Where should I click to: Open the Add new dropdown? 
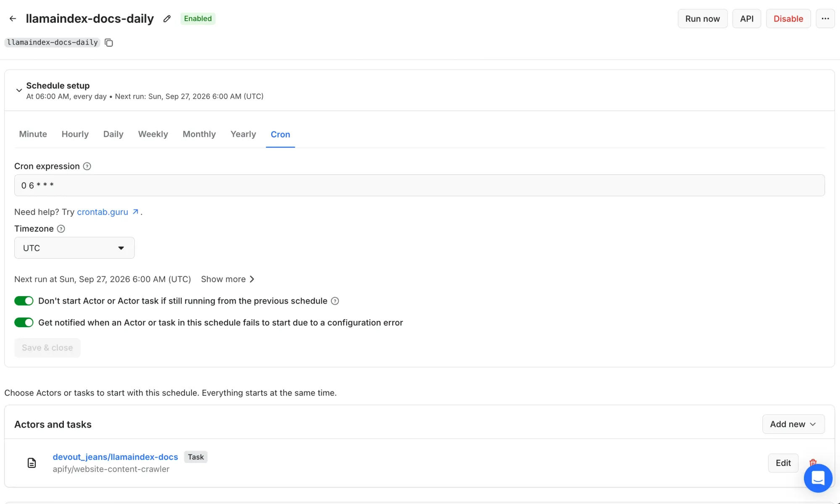tap(793, 424)
